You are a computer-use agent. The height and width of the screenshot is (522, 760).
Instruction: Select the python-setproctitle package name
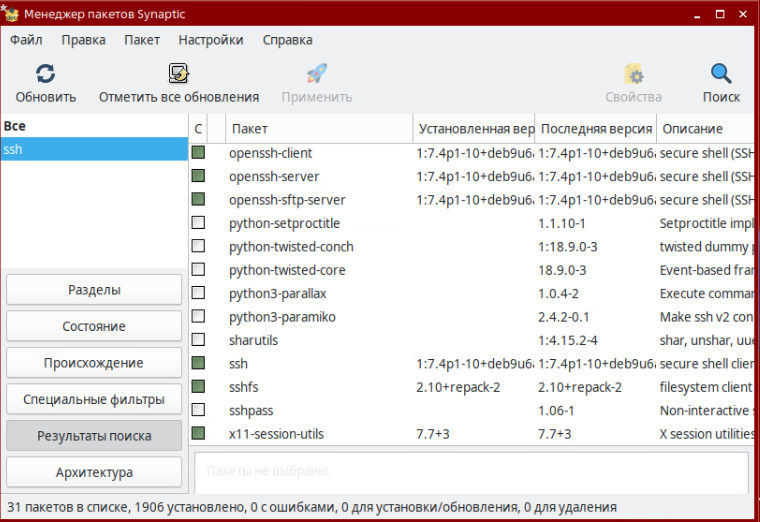click(x=284, y=223)
